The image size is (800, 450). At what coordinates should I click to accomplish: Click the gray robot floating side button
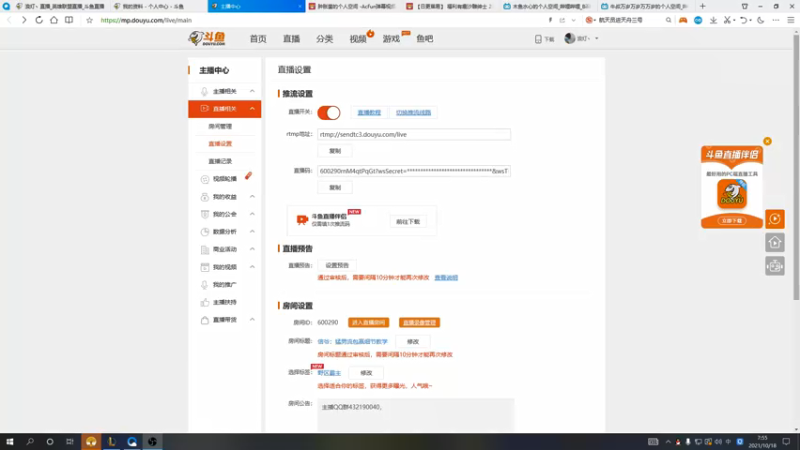click(x=774, y=266)
